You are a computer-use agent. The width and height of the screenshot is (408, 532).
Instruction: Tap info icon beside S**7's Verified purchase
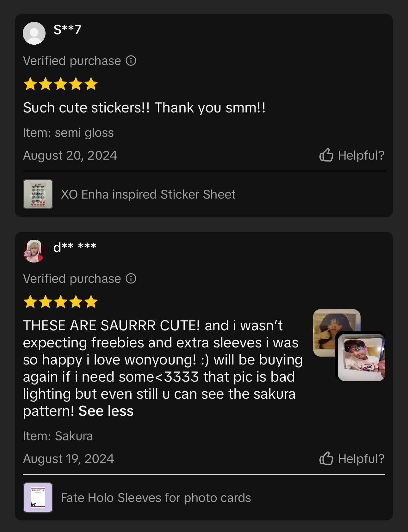(x=131, y=60)
